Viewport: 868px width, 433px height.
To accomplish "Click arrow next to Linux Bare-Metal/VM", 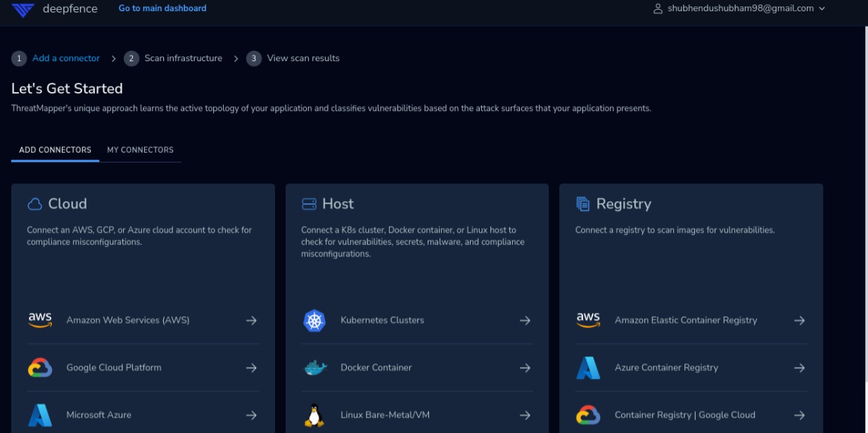I will click(x=525, y=415).
